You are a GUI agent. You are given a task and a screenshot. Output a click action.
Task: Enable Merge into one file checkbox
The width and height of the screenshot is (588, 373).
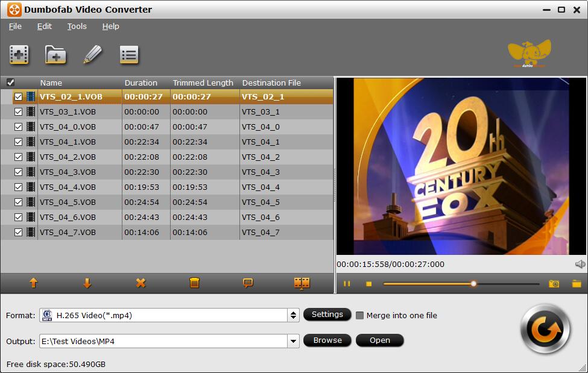(x=359, y=315)
